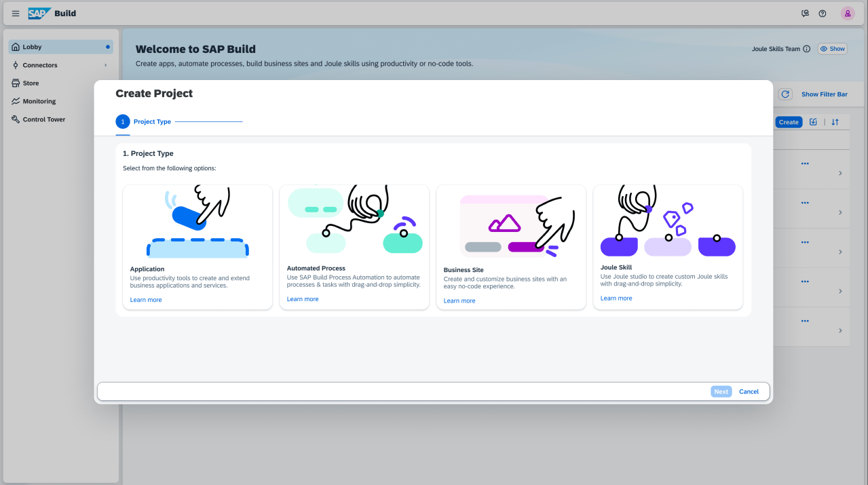The width and height of the screenshot is (868, 485).
Task: Expand the first project row chevron
Action: (x=840, y=173)
